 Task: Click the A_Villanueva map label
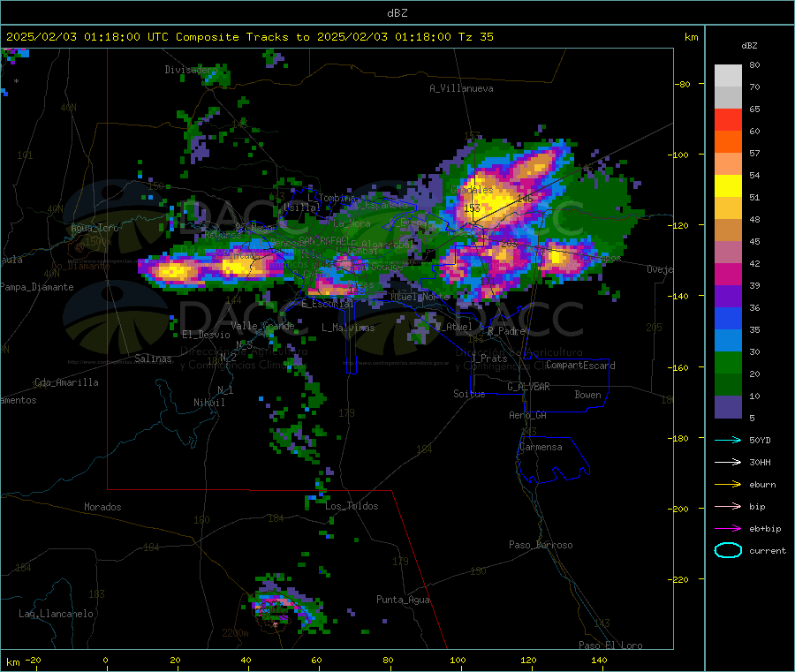point(461,88)
